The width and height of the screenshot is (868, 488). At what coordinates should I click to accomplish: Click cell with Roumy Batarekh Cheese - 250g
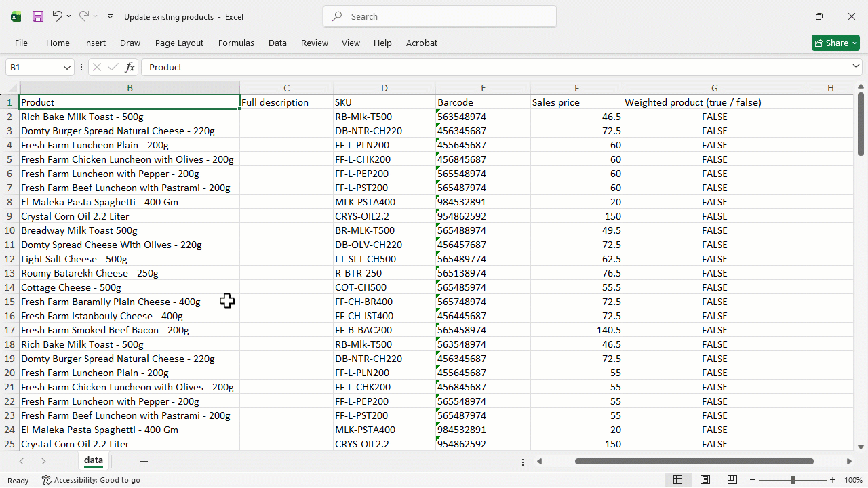[x=130, y=273]
